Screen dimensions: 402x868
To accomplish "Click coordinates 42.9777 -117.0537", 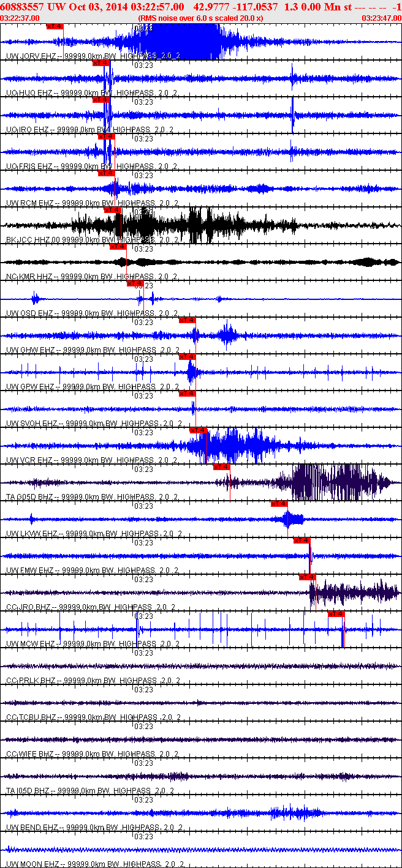I will click(235, 6).
